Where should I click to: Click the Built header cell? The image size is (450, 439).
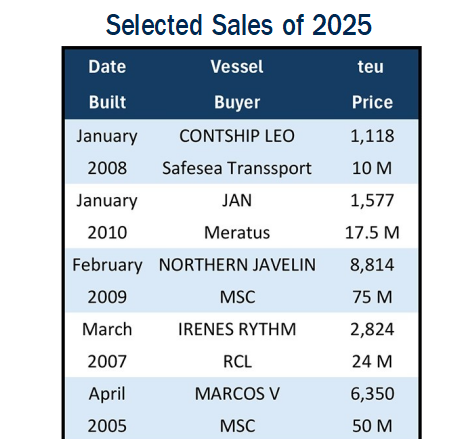click(x=107, y=102)
